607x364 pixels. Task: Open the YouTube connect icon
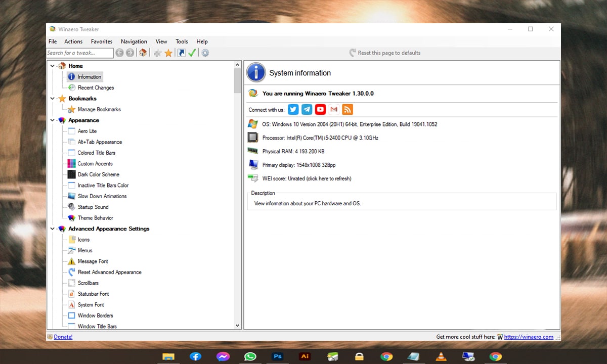[x=320, y=110]
